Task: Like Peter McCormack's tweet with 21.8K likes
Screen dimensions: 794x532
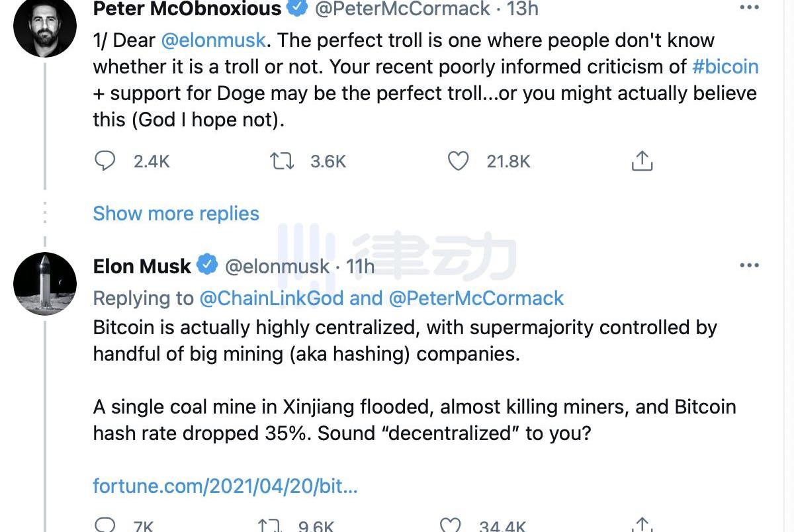Action: (458, 161)
